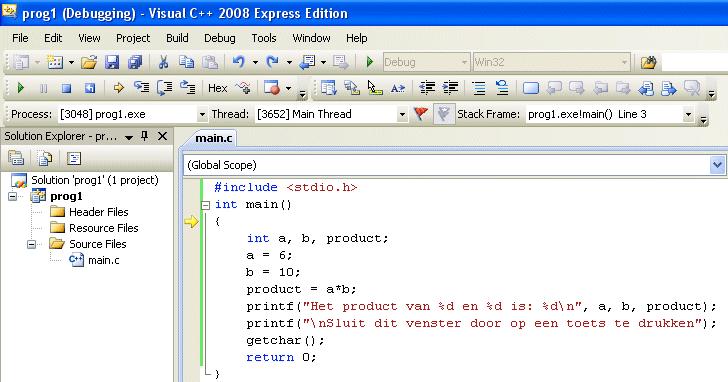Open the Build menu
Image resolution: width=728 pixels, height=382 pixels.
177,38
